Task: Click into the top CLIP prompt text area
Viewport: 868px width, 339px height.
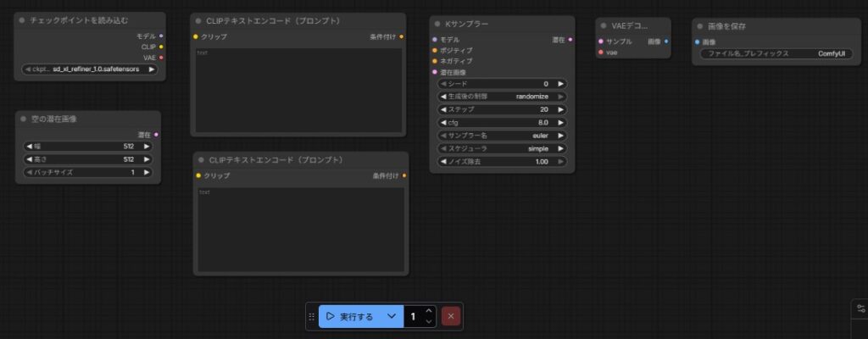Action: [298, 89]
